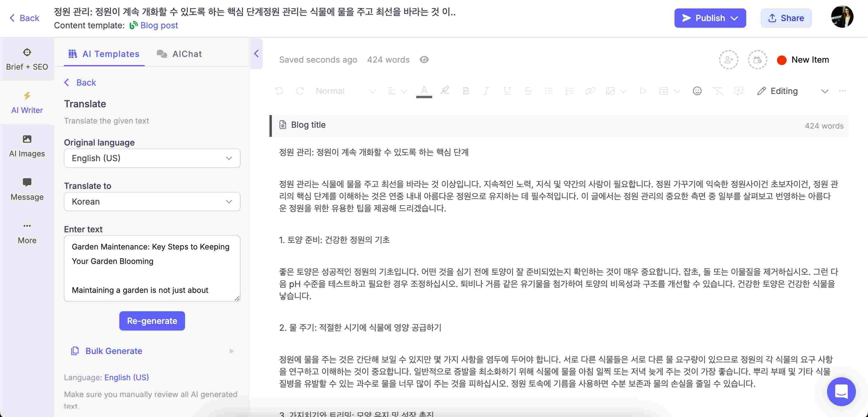868x417 pixels.
Task: Add a comment with the comment icon
Action: click(x=739, y=91)
